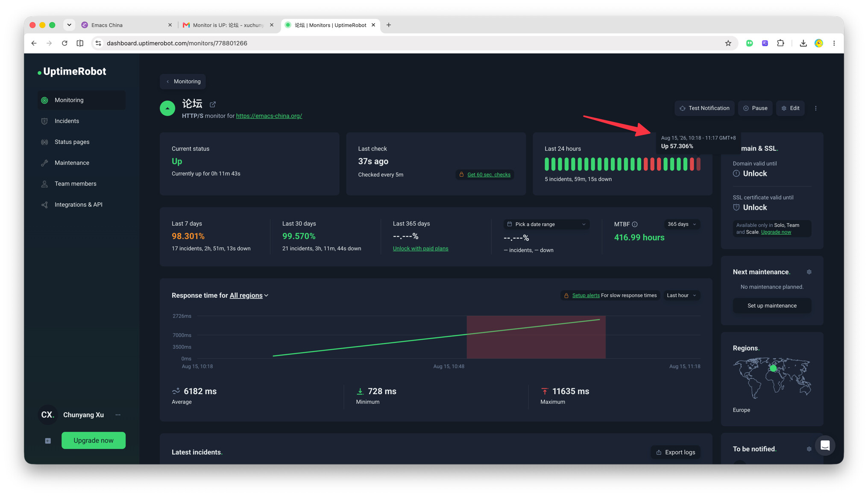Image resolution: width=868 pixels, height=496 pixels.
Task: Click the ellipsis next to Chunyang Xu
Action: tap(118, 415)
